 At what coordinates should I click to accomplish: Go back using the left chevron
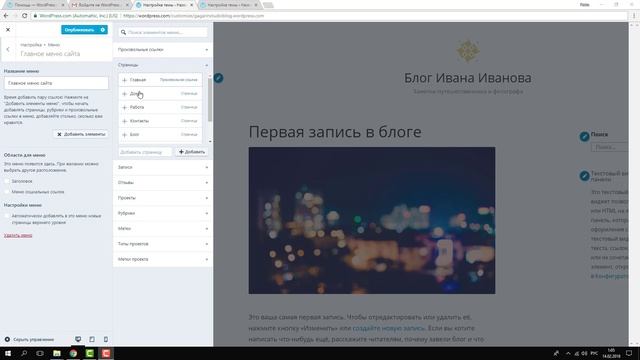(8, 49)
